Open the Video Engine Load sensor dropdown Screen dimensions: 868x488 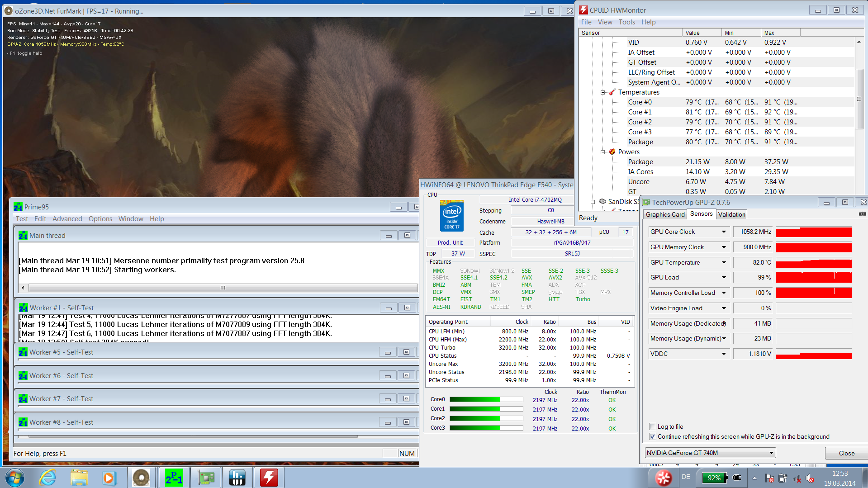724,308
